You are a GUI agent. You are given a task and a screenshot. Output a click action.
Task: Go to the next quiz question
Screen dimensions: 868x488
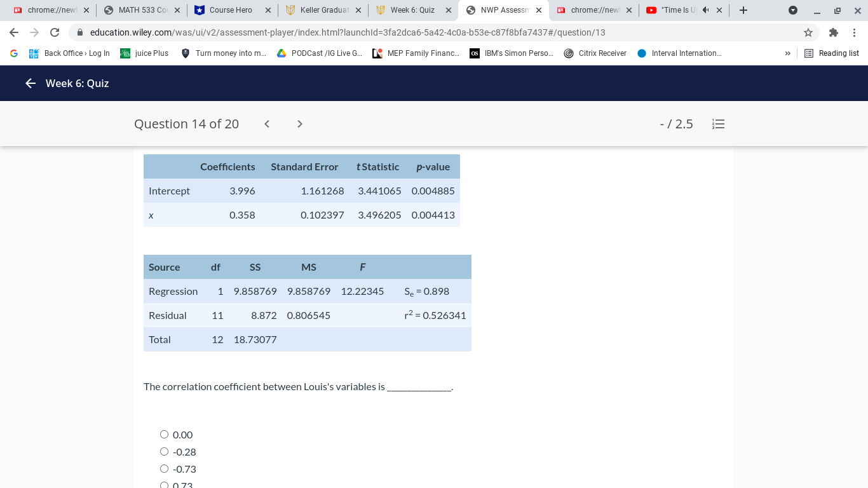point(300,124)
